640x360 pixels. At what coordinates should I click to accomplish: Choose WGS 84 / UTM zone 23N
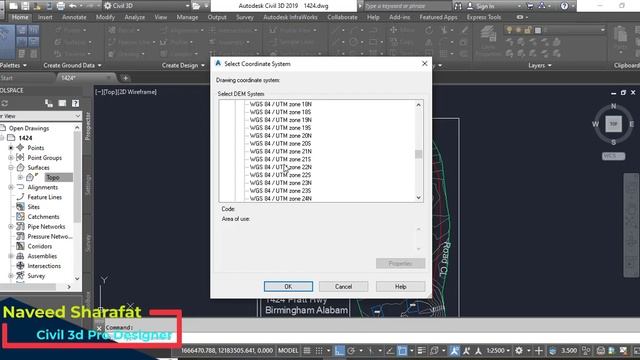coord(280,182)
